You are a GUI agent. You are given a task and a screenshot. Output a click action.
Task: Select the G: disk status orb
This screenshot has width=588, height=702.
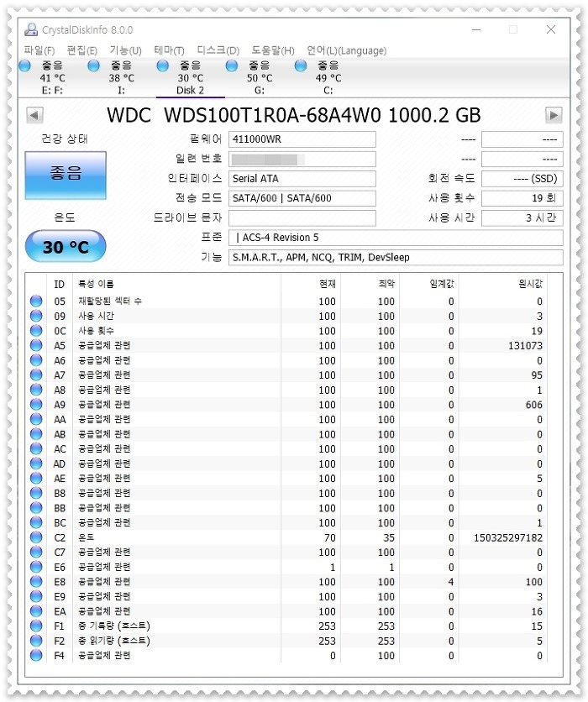coord(232,65)
